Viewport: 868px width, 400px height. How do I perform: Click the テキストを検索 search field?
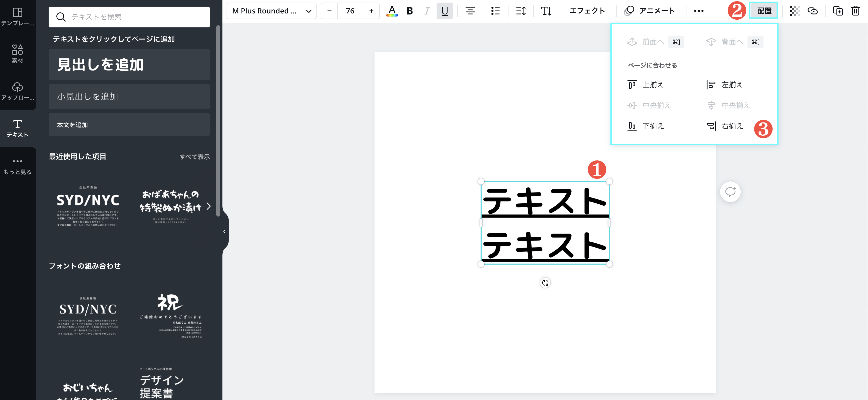[129, 17]
